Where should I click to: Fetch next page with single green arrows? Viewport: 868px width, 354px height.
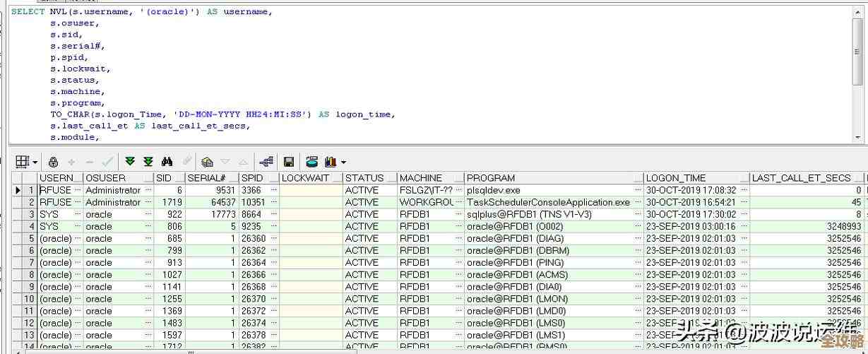point(130,162)
